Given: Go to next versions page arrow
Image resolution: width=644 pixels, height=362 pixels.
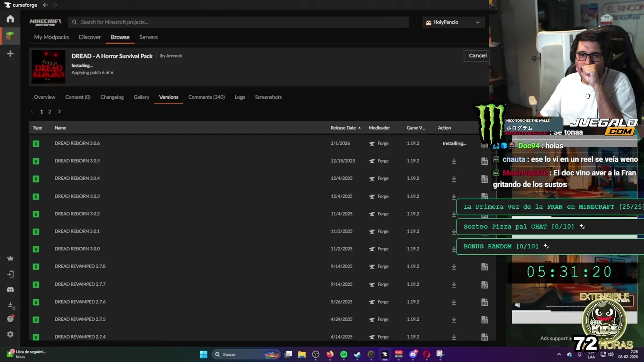Looking at the screenshot, I should point(59,112).
